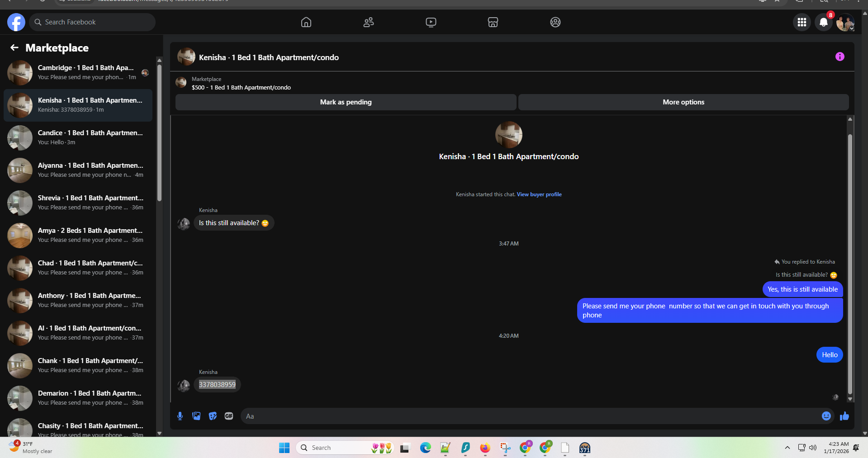Open the Shrevia conversation

point(78,203)
